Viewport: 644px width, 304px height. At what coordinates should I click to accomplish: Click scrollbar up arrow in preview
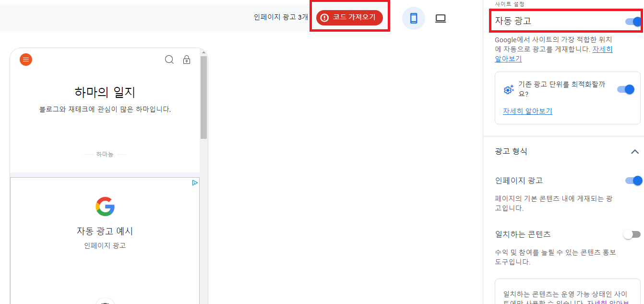click(x=203, y=52)
